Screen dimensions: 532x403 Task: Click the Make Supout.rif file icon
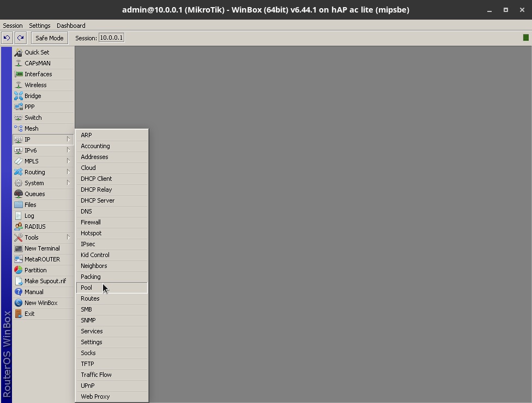click(x=19, y=281)
